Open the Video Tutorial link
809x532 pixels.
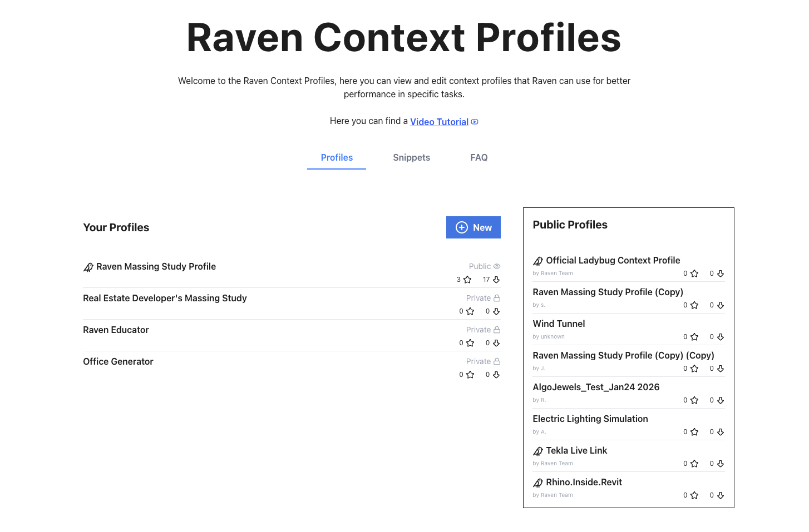(x=439, y=121)
